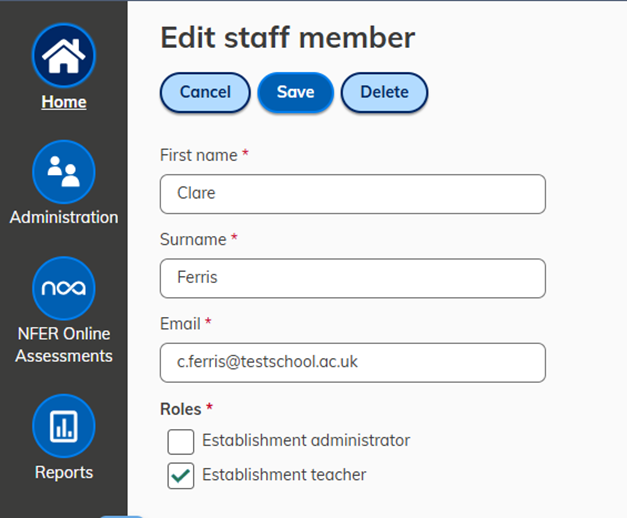Uncheck the Establishment teacher role checkbox
The image size is (627, 518).
pos(181,476)
